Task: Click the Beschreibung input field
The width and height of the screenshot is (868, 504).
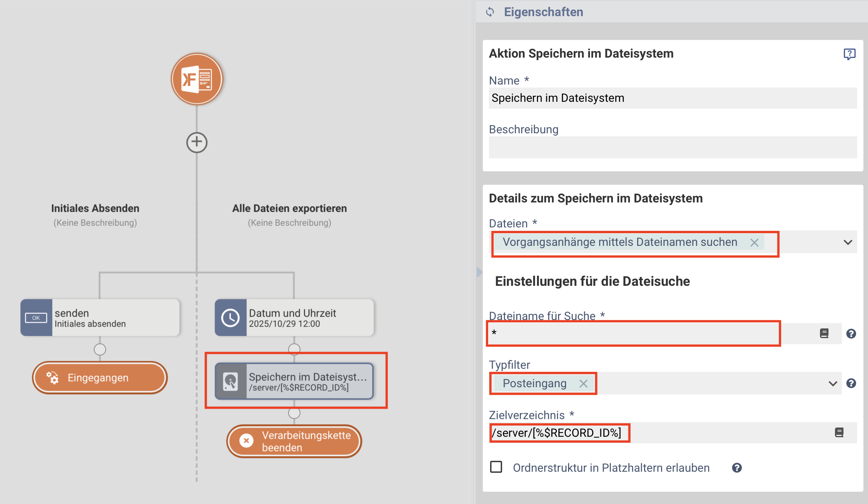Action: [673, 148]
